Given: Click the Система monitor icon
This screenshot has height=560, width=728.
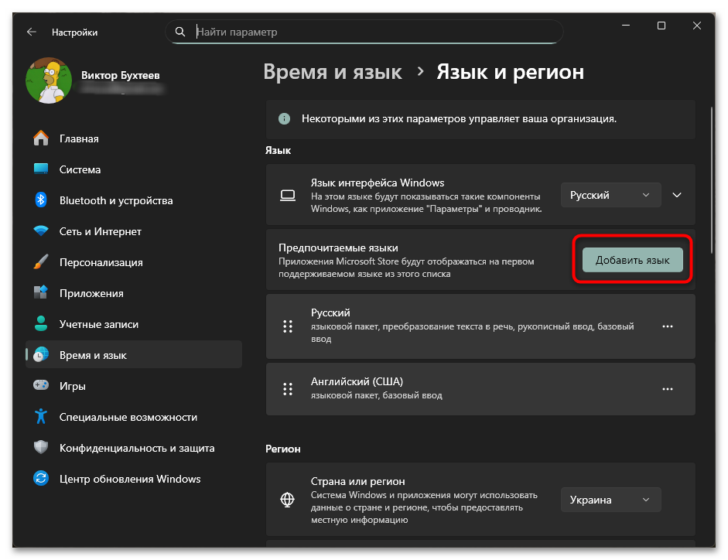Looking at the screenshot, I should (x=41, y=169).
